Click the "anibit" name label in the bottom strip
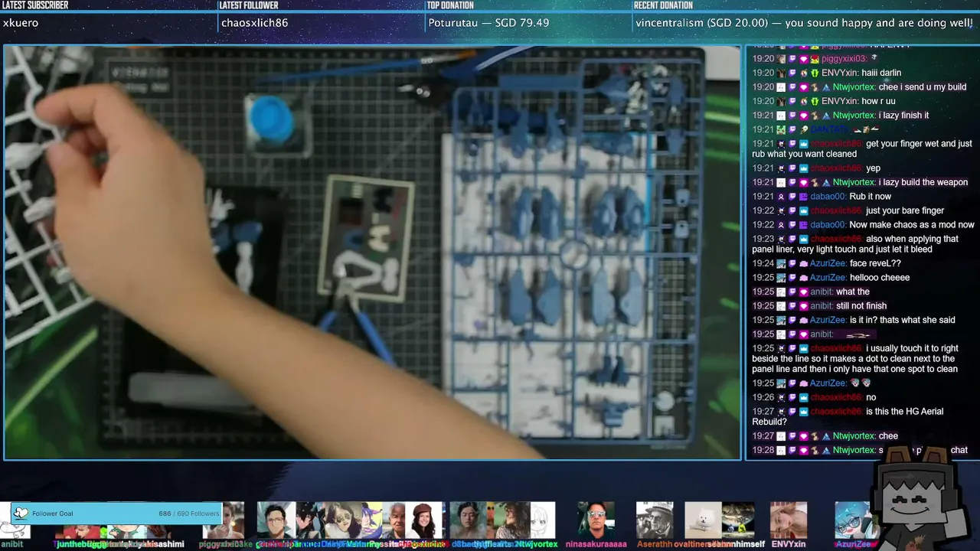The height and width of the screenshot is (551, 980). (12, 544)
